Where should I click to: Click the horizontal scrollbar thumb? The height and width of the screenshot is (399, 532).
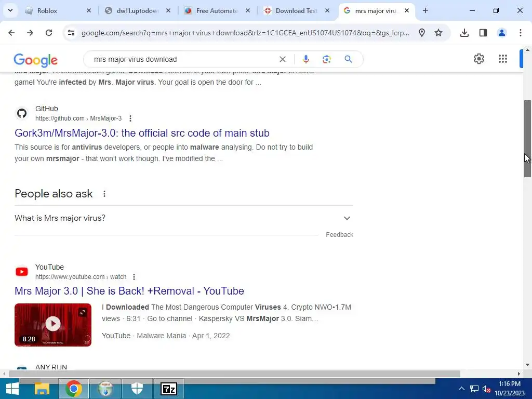234,374
